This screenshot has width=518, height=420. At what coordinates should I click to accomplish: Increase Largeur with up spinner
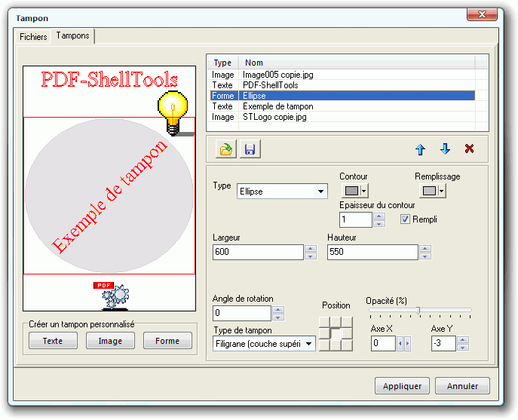click(311, 249)
